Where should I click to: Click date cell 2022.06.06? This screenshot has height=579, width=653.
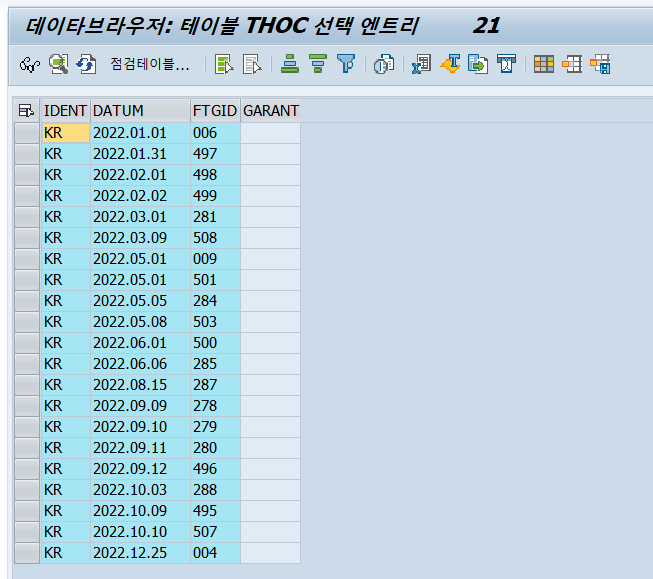(x=140, y=364)
